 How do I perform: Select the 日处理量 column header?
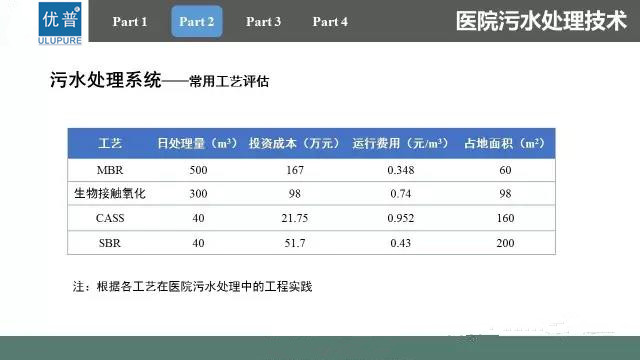tap(197, 143)
